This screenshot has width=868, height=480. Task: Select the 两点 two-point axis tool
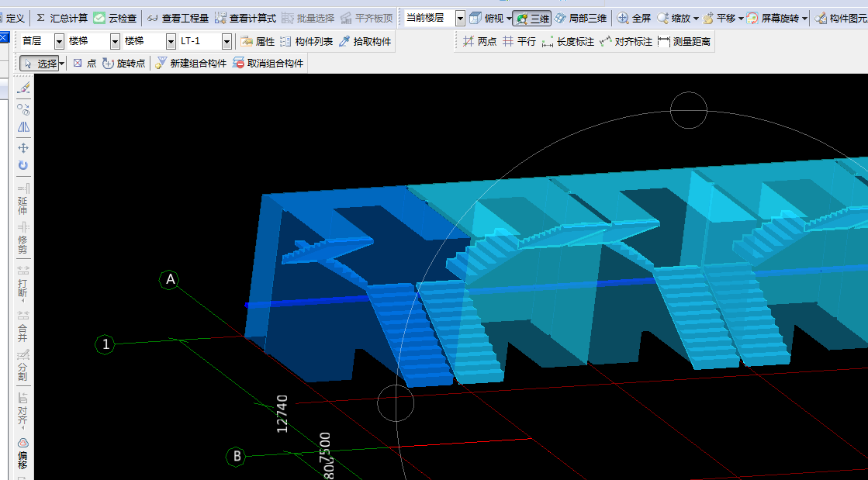tap(480, 42)
